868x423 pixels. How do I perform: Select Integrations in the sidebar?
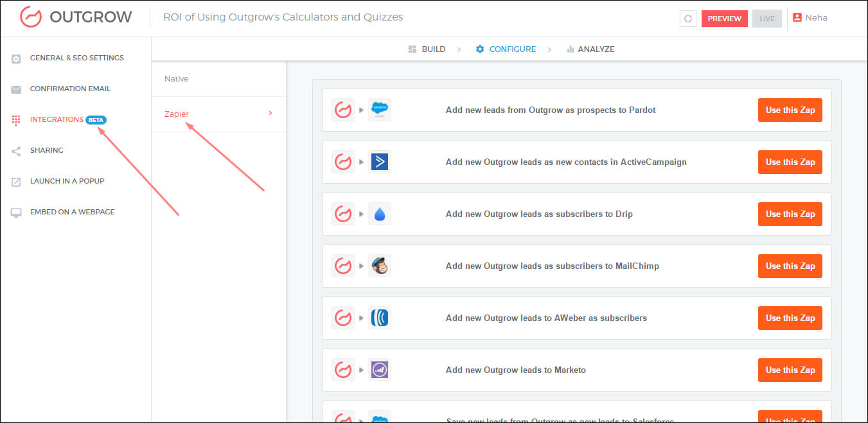click(x=57, y=119)
